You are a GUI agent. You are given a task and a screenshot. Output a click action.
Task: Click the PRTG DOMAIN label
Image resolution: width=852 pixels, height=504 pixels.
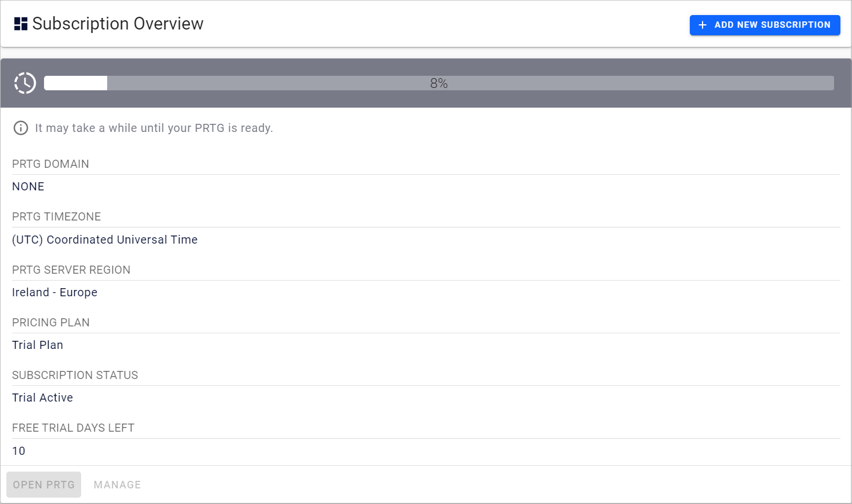point(50,164)
